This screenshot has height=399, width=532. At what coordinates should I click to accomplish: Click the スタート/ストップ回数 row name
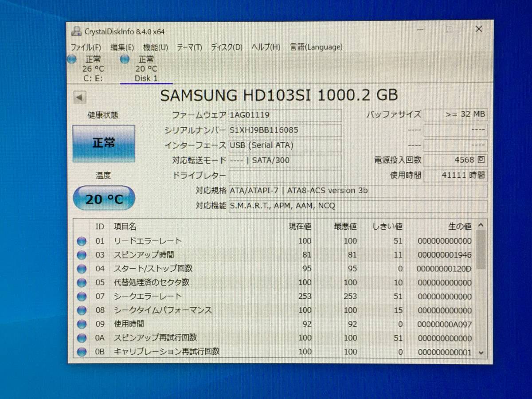pyautogui.click(x=153, y=269)
